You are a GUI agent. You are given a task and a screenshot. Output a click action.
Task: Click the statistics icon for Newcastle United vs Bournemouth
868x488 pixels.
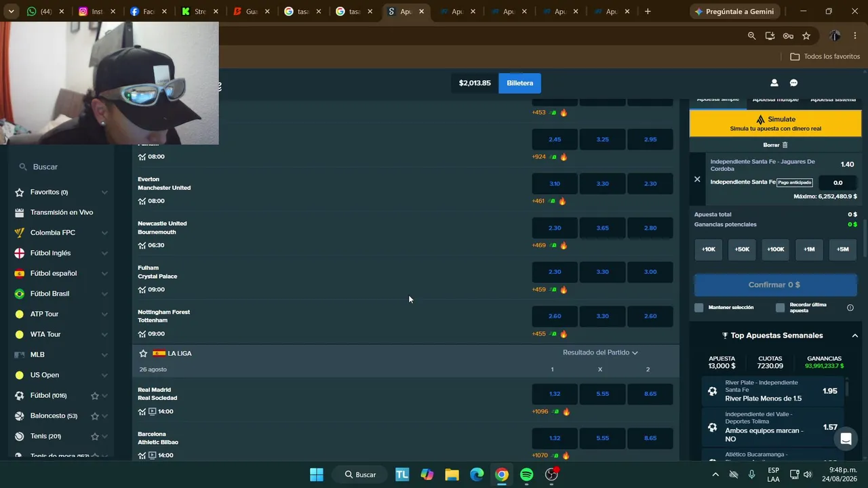142,245
